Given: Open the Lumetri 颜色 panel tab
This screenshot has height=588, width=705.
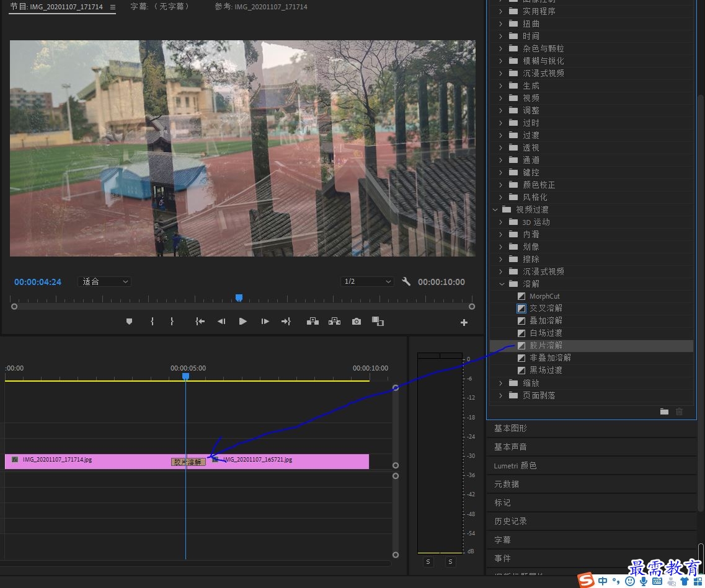Looking at the screenshot, I should [515, 466].
